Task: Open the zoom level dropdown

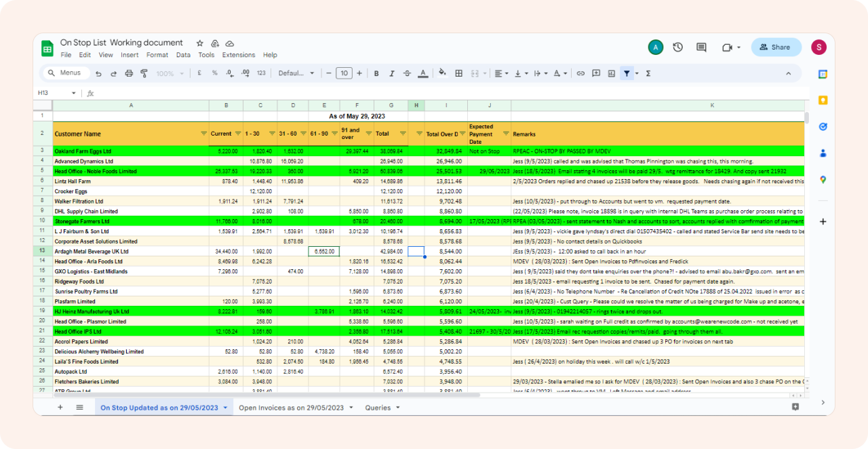Action: click(x=170, y=73)
